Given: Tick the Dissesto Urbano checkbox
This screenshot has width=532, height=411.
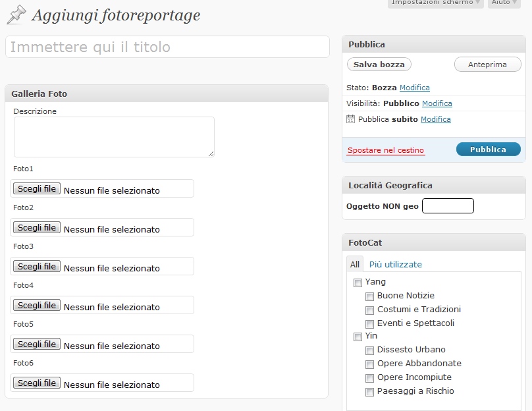Looking at the screenshot, I should tap(369, 350).
